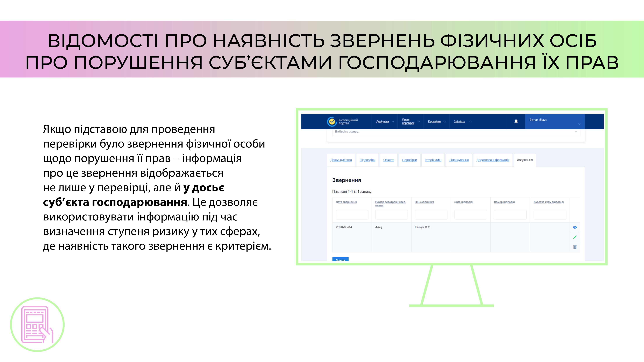The image size is (644, 362).
Task: Sort by Коротка суть відповіді header
Action: click(549, 202)
